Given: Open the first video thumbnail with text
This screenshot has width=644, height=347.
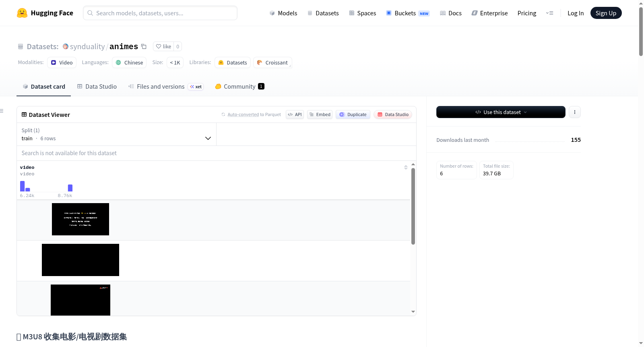Looking at the screenshot, I should click(80, 219).
